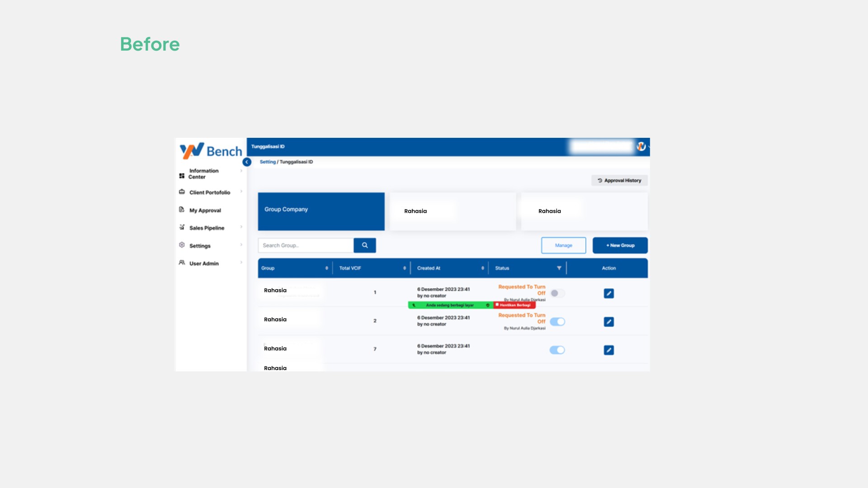Screen dimensions: 868x488
Task: Click the Search Group input field
Action: [306, 245]
